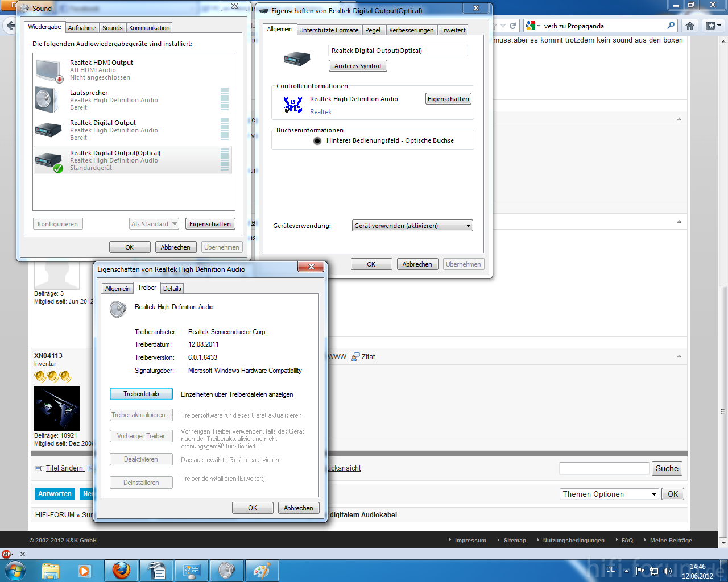Open Windows Media Player from the taskbar

(x=84, y=570)
